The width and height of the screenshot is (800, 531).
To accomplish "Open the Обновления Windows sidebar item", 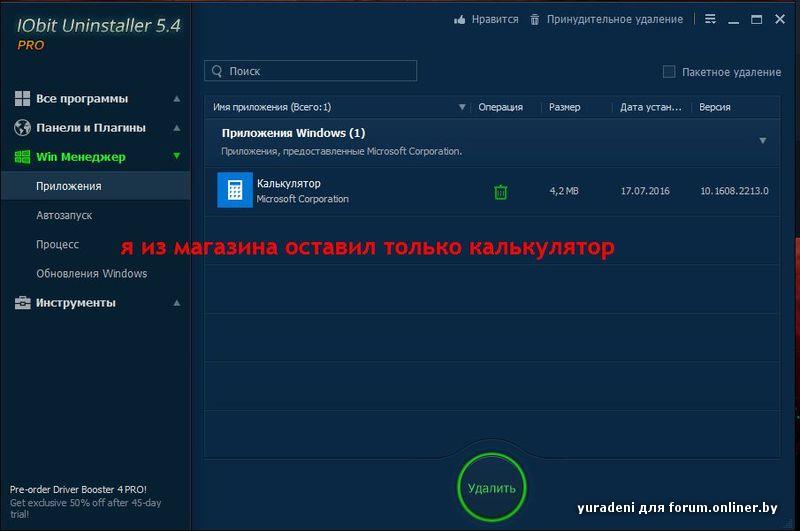I will click(92, 273).
